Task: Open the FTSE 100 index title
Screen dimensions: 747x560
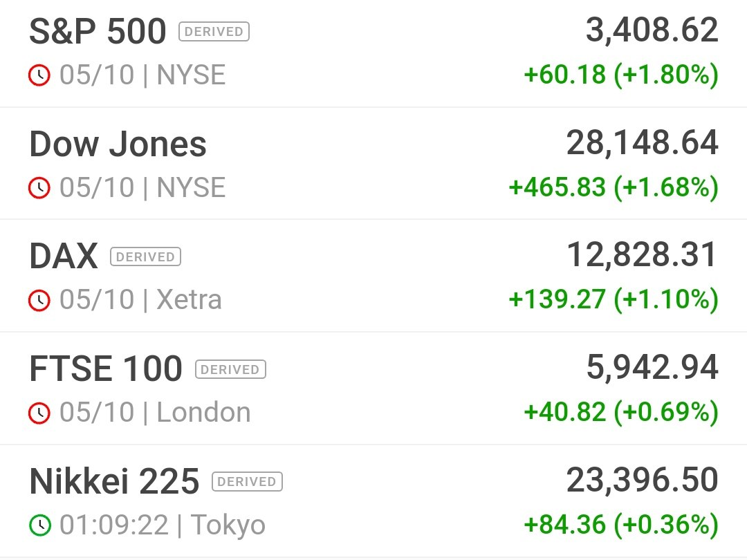Action: click(106, 368)
